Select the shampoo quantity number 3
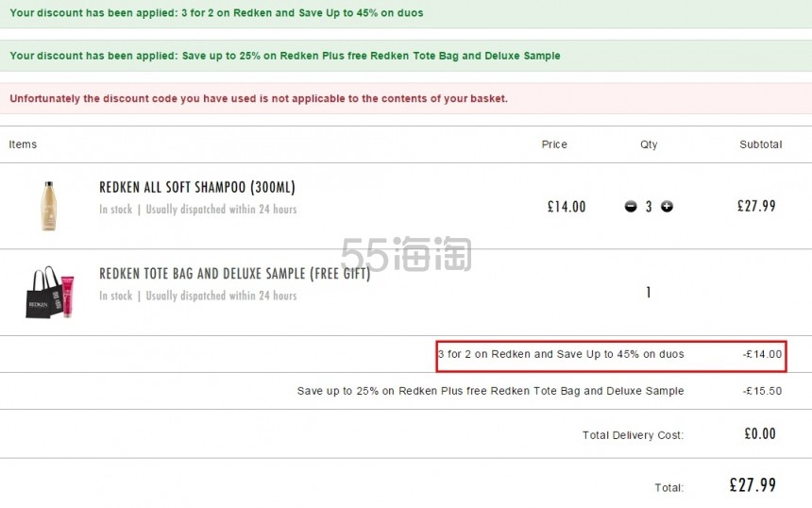Viewport: 812px width, 508px height. click(649, 207)
